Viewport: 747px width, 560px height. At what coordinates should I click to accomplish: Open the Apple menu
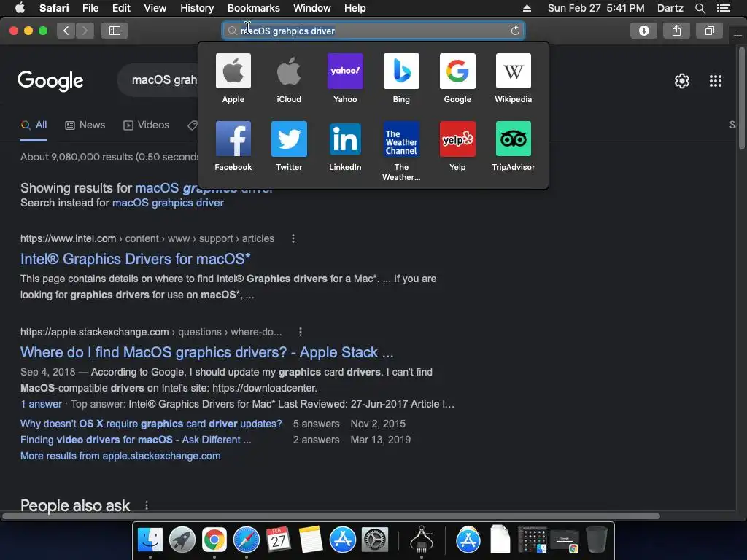20,7
